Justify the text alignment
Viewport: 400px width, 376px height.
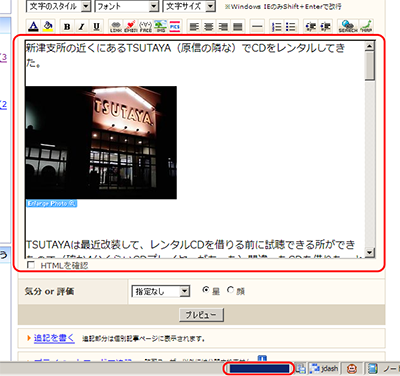click(x=238, y=27)
